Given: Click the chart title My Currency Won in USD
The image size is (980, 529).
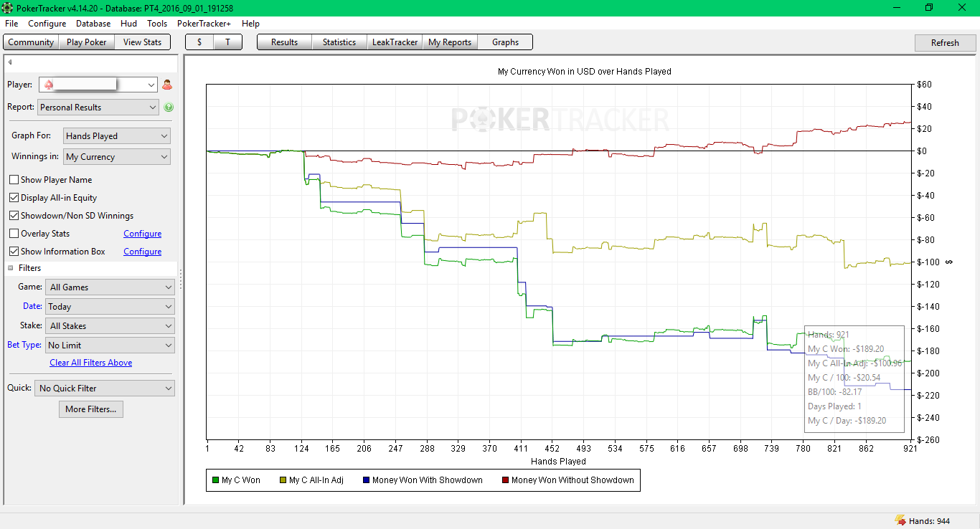Looking at the screenshot, I should click(x=585, y=72).
